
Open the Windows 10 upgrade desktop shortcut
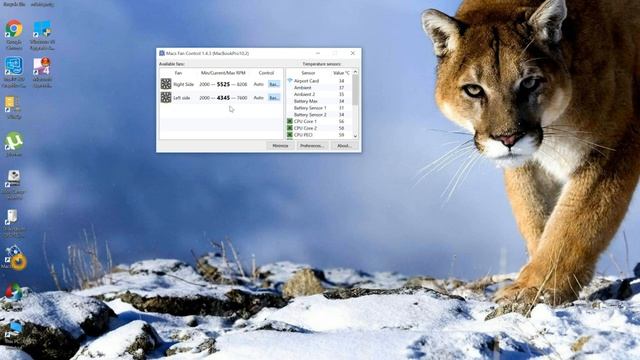[x=42, y=35]
